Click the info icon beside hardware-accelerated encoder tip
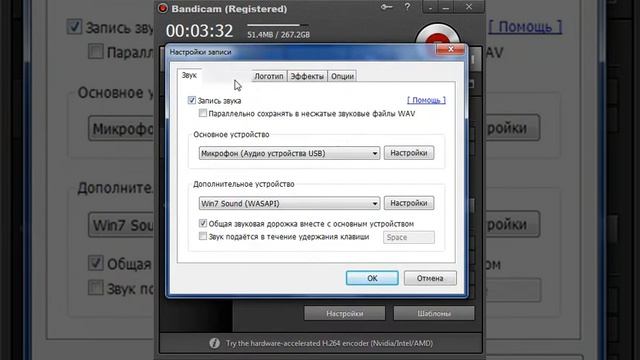The width and height of the screenshot is (640, 360). point(214,343)
